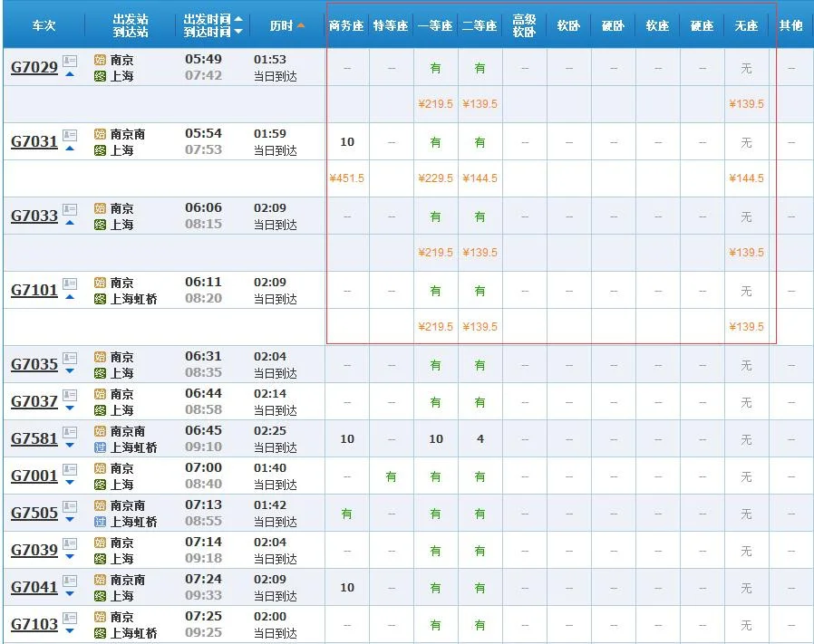The image size is (814, 644).
Task: Click the 车次 column header
Action: click(x=44, y=25)
